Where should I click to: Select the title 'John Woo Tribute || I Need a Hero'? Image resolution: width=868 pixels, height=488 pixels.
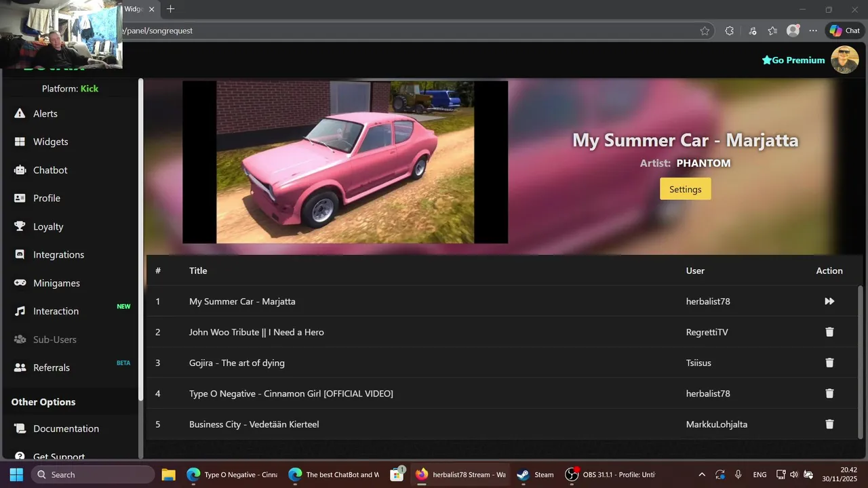256,332
